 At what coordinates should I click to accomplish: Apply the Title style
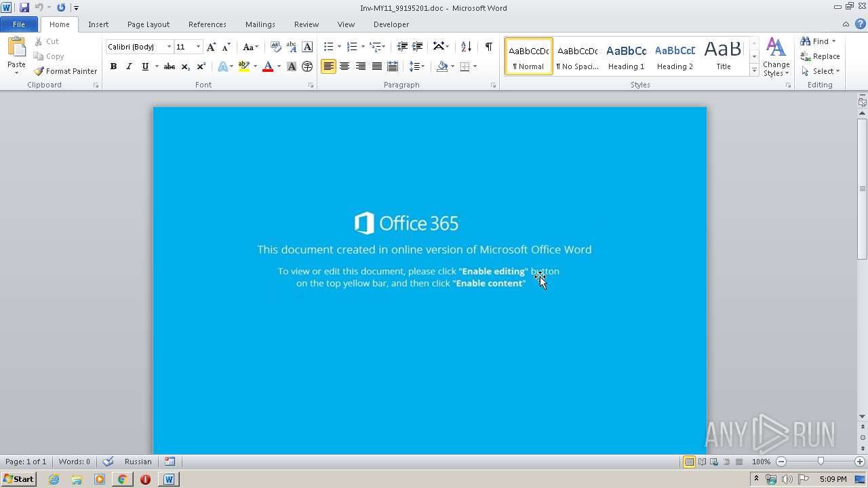point(724,56)
